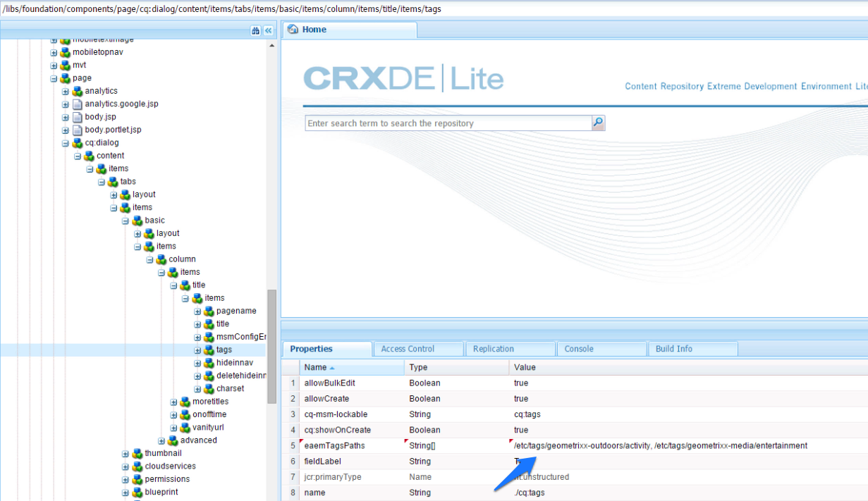Click the cloudservices node icon
Viewport: 868px width, 501px height.
pos(137,466)
